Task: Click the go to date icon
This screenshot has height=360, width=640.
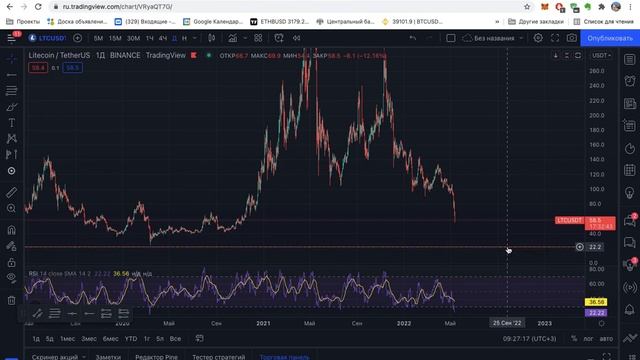Action: pyautogui.click(x=199, y=338)
